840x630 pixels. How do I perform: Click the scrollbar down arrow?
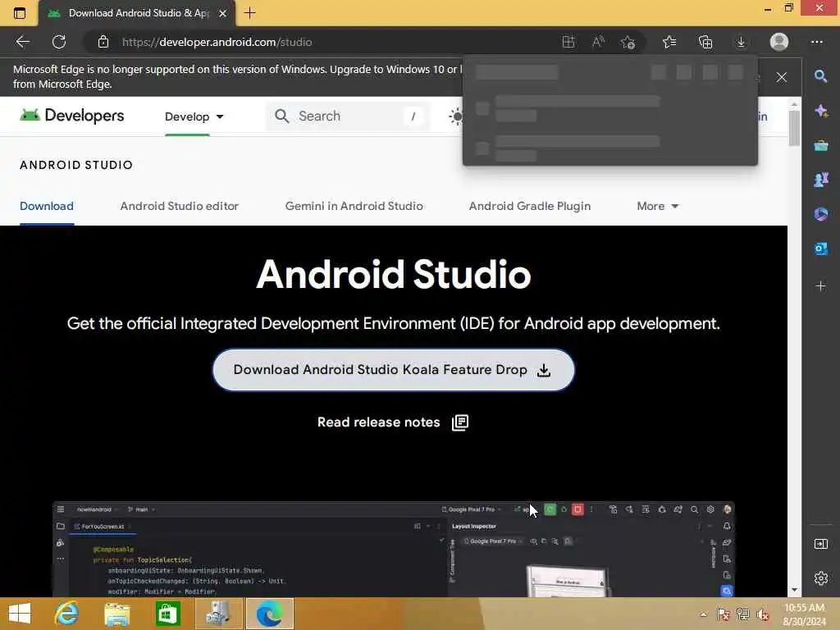[794, 591]
